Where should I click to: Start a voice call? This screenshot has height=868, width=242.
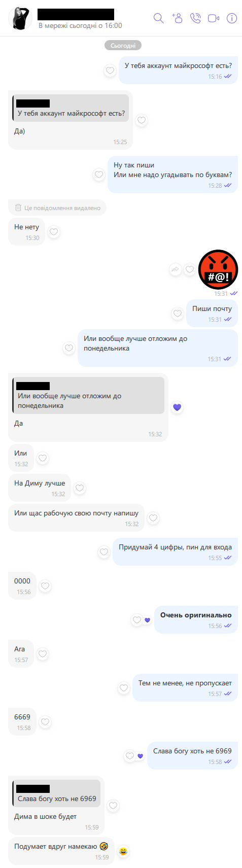(x=195, y=18)
